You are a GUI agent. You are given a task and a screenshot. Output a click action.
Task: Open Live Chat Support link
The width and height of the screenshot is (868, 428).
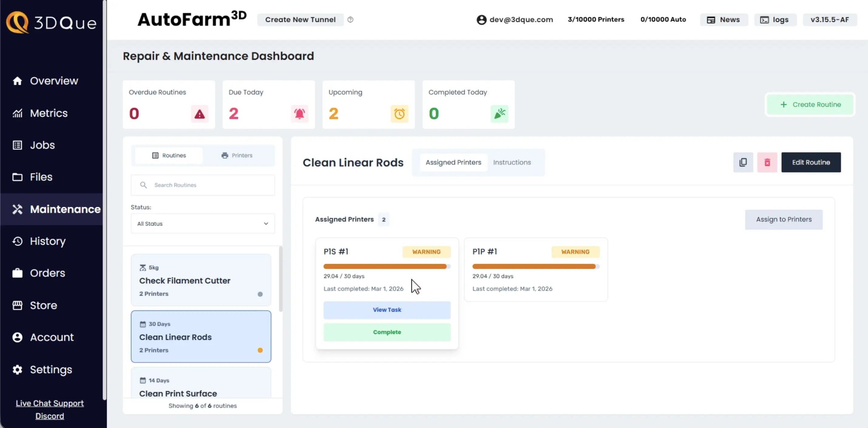pos(49,403)
